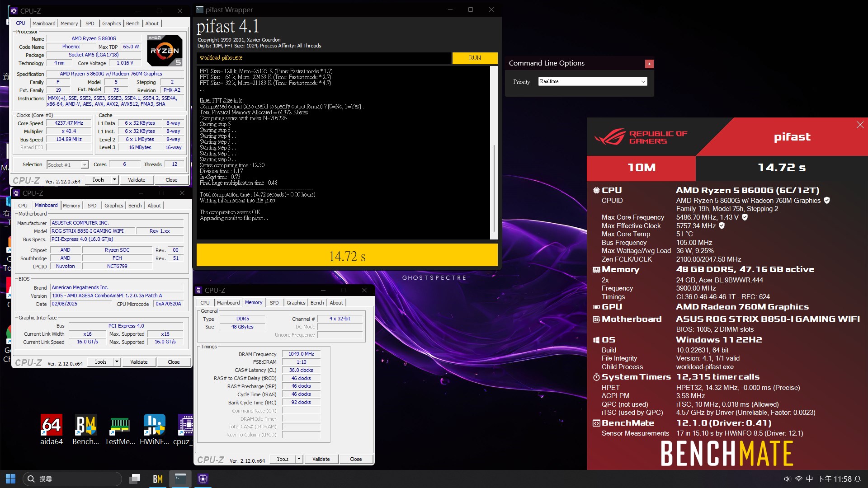Click Close in the CPU tab window
The image size is (868, 488).
[x=171, y=180]
